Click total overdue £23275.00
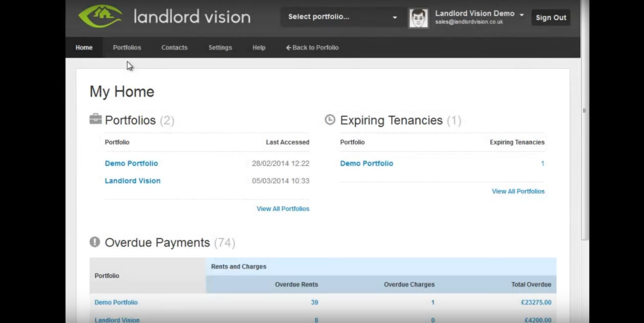Image resolution: width=644 pixels, height=323 pixels. (536, 302)
